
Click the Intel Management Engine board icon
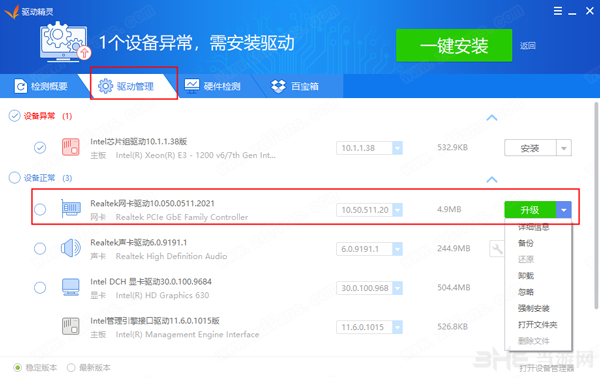[x=71, y=326]
